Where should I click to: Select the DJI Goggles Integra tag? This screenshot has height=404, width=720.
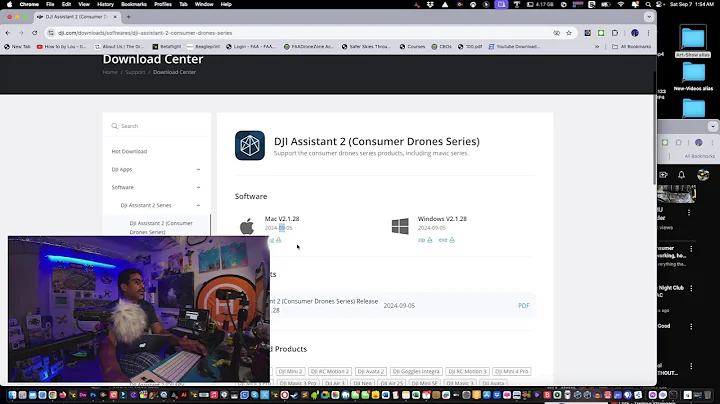[x=416, y=371]
